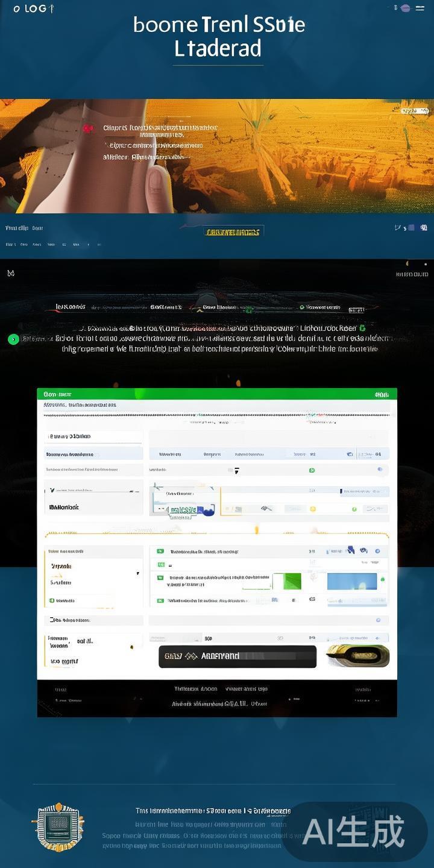The width and height of the screenshot is (434, 868).
Task: Open the blue image thumbnail in the list row
Action: pos(351,582)
